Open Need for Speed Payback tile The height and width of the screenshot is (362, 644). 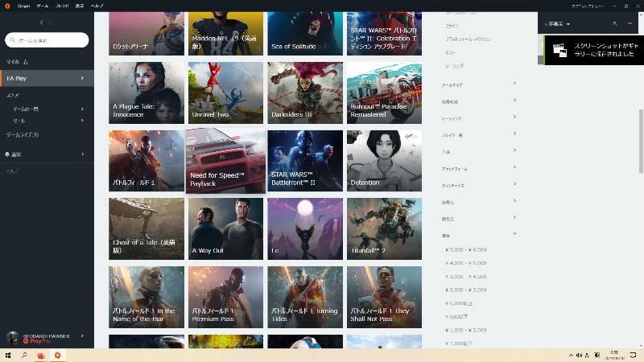tap(225, 160)
